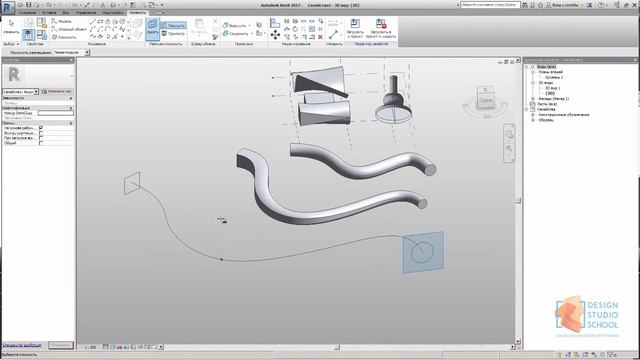Click the 1:200 view scale button
This screenshot has height=360, width=640.
pyautogui.click(x=90, y=347)
